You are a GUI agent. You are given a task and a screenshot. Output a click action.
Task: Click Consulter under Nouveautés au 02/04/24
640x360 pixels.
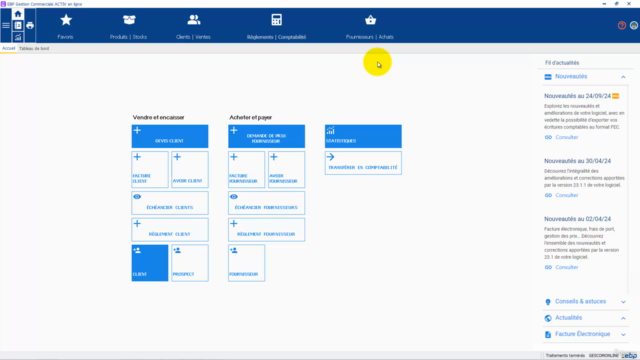567,267
